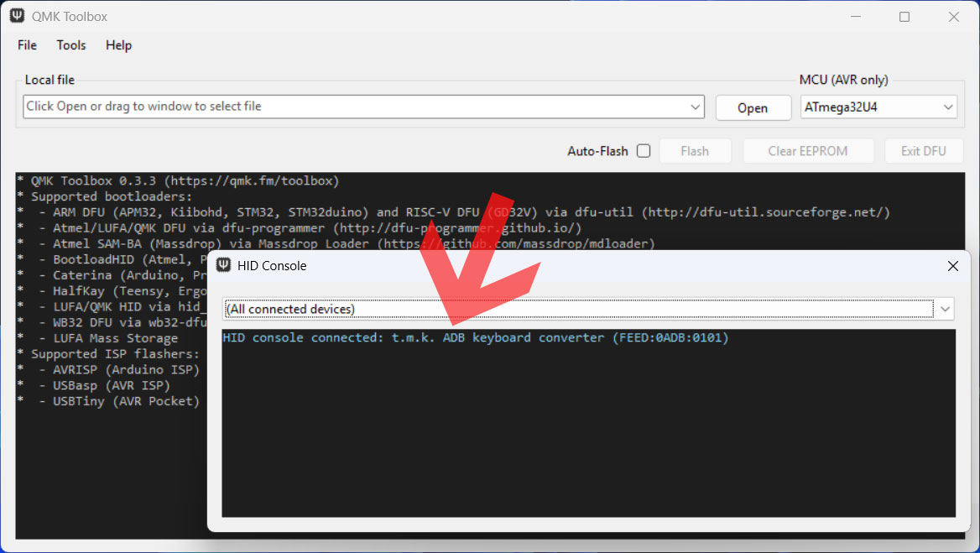Click the Open button for local file

pyautogui.click(x=753, y=107)
